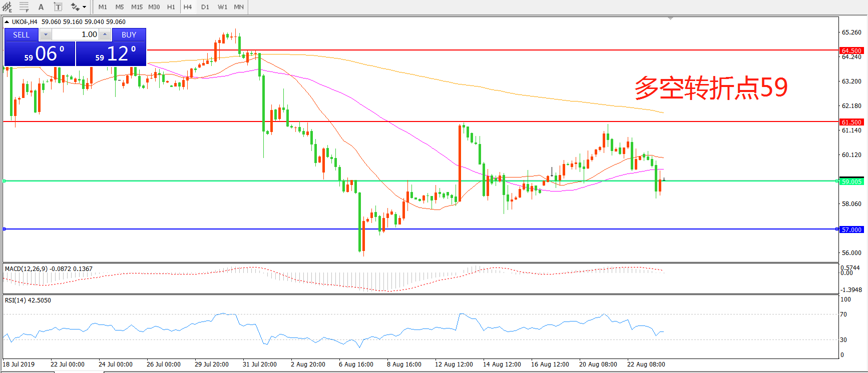
Task: Collapse the one-click trading panel triangle
Action: [x=7, y=22]
